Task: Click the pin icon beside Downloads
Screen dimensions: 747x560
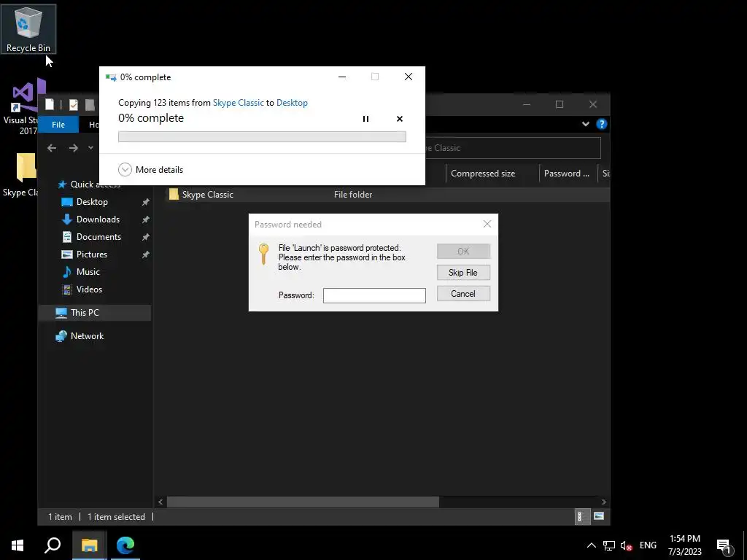Action: (145, 219)
